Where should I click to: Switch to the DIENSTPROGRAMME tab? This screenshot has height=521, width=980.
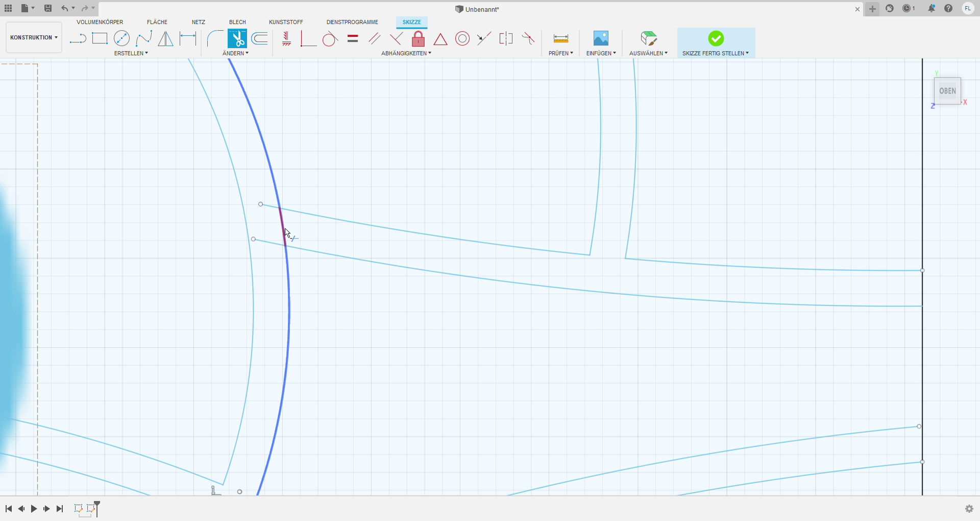(x=352, y=22)
